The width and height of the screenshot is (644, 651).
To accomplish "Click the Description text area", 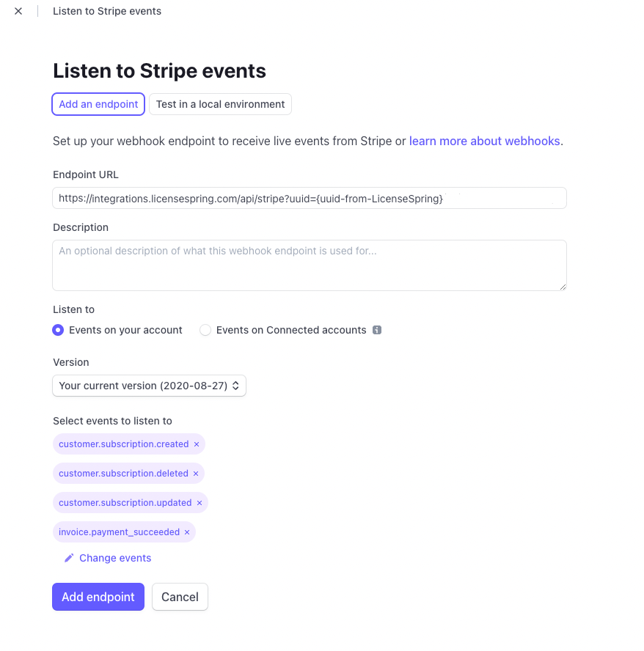I will coord(309,265).
